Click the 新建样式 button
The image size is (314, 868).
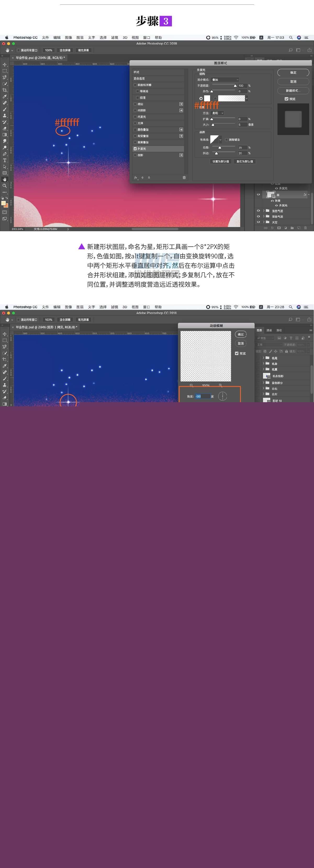tap(293, 91)
